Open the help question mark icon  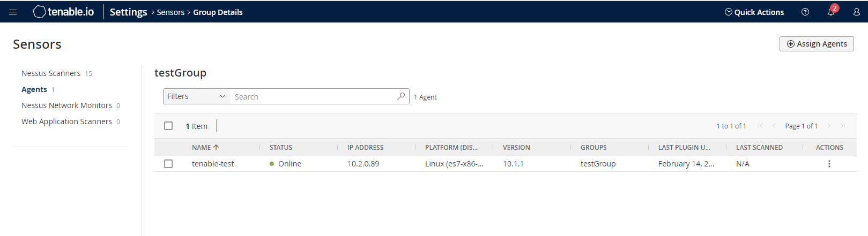pyautogui.click(x=805, y=12)
